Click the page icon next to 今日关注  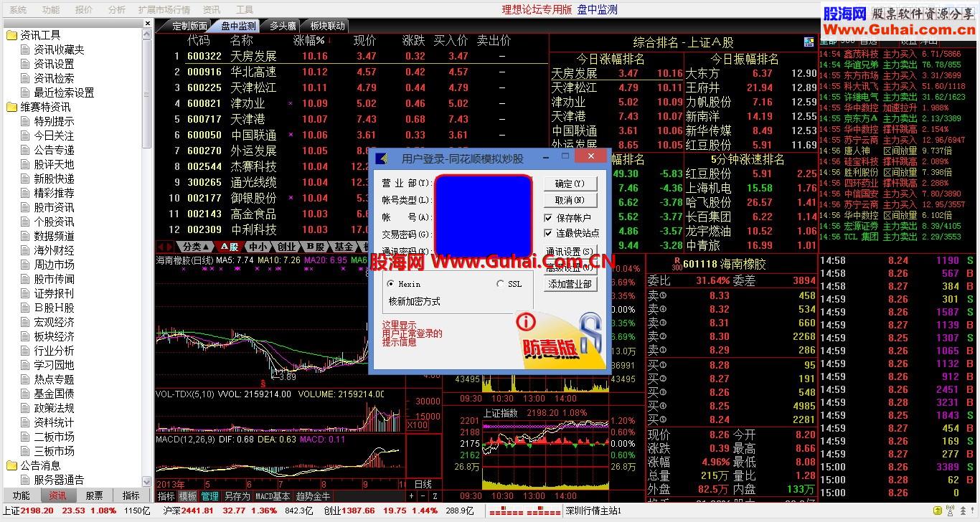[x=26, y=136]
